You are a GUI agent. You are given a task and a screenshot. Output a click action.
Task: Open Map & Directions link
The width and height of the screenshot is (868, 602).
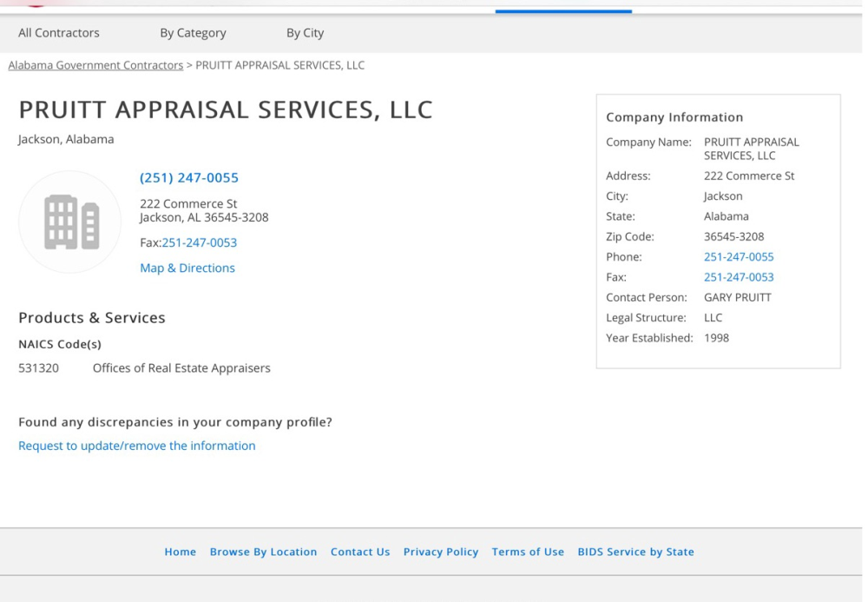(187, 268)
